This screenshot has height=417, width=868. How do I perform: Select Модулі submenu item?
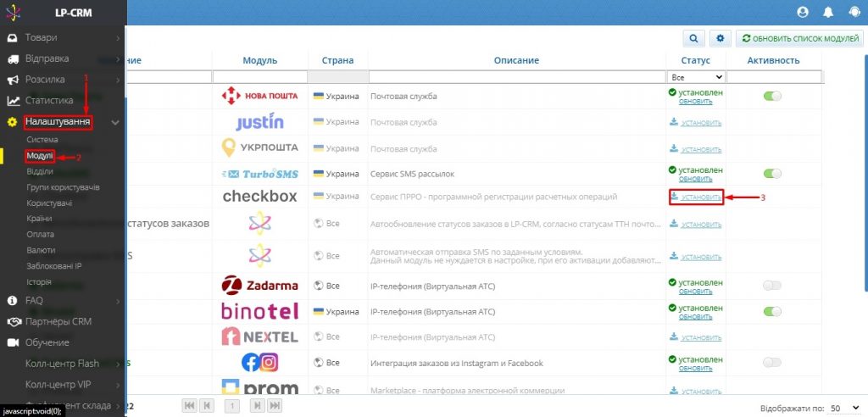pyautogui.click(x=40, y=156)
